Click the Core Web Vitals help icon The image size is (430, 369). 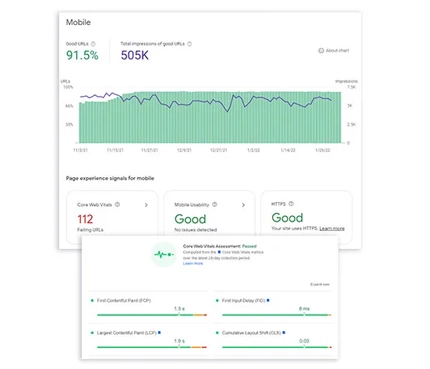click(117, 205)
